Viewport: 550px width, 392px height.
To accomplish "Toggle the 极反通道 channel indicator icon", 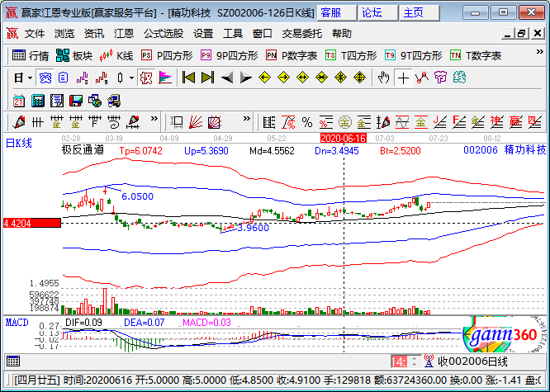I will [146, 78].
